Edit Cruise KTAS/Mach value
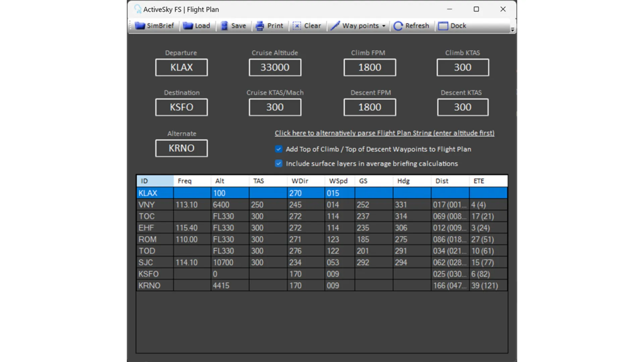 click(x=275, y=107)
